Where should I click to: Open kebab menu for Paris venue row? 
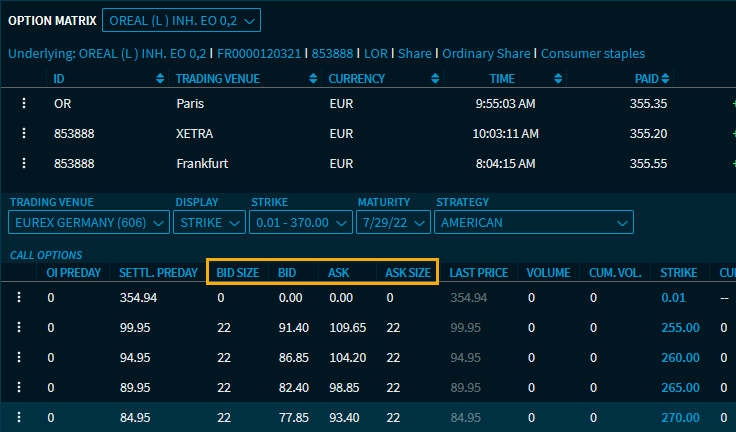[x=22, y=103]
